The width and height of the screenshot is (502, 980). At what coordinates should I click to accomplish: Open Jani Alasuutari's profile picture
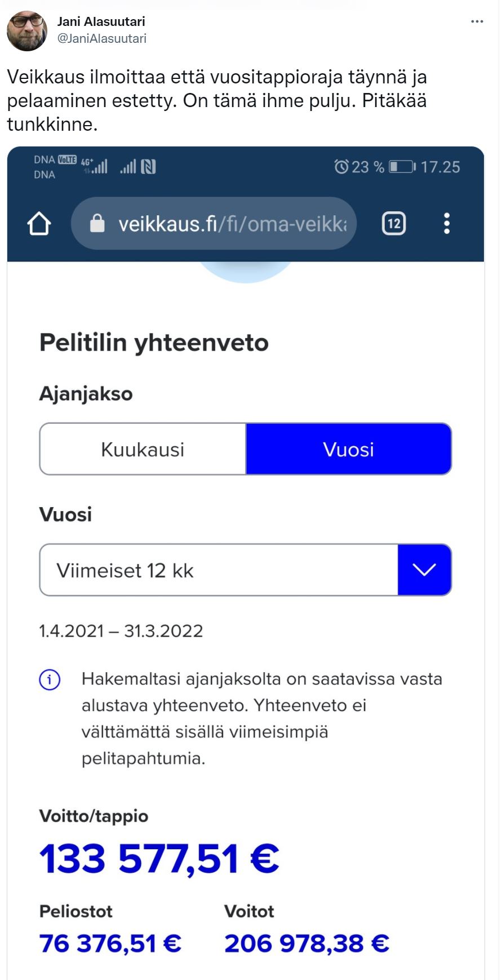click(27, 30)
